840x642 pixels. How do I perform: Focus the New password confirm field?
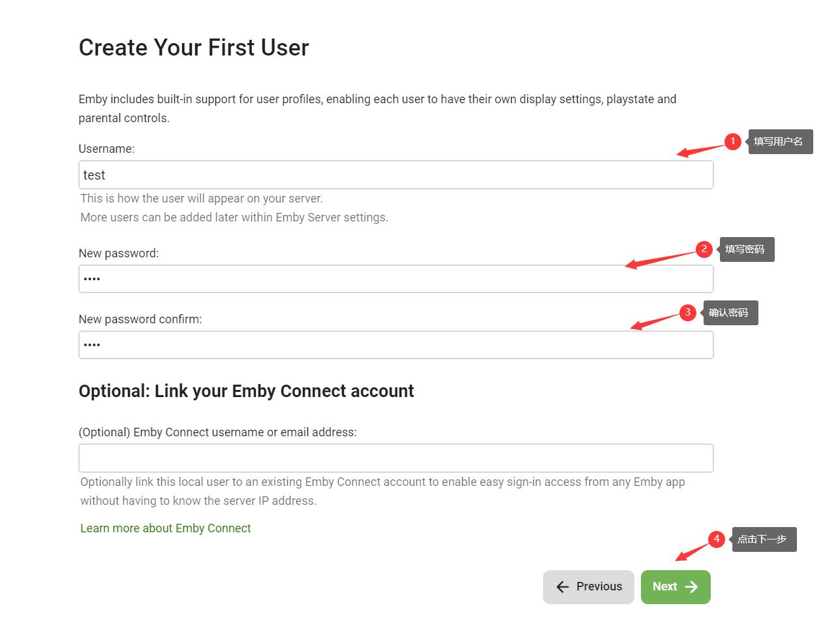(x=396, y=345)
